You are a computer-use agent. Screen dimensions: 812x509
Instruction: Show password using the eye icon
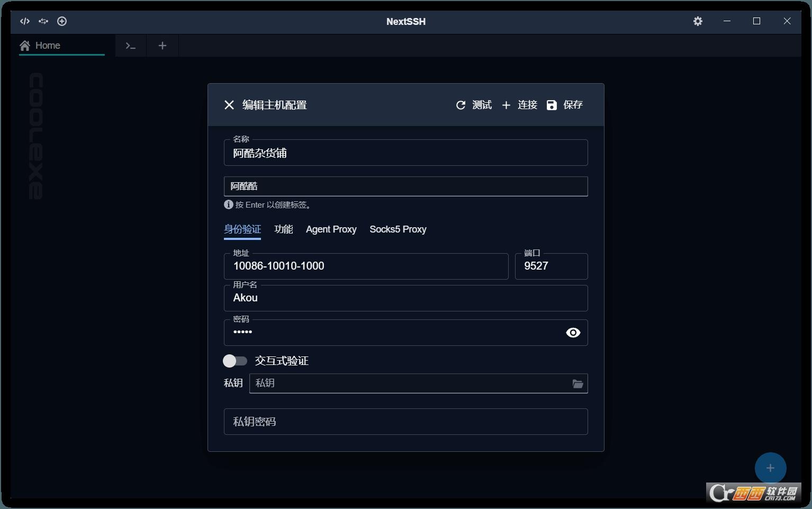(573, 333)
